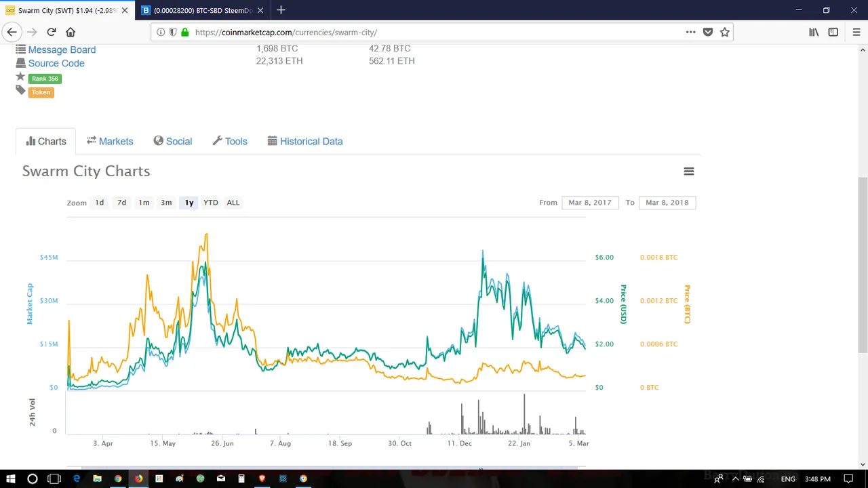Select the 1y chart zoom
The width and height of the screenshot is (868, 488).
[x=189, y=203]
